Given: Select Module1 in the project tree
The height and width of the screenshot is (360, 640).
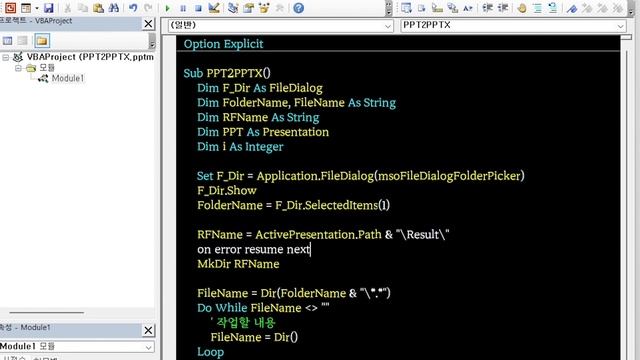Looking at the screenshot, I should pyautogui.click(x=68, y=78).
